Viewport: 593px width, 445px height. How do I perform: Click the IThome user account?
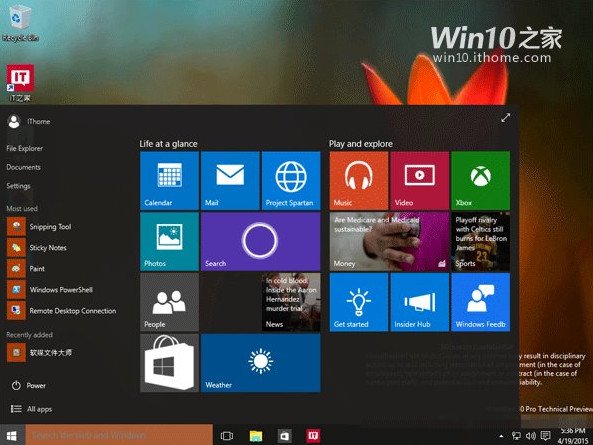pos(29,121)
